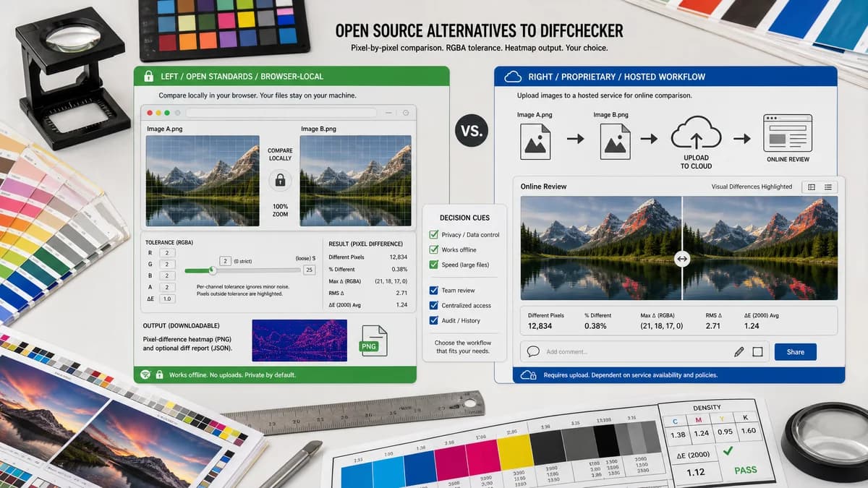
Task: Click the cloud icon in the blue header
Action: [x=513, y=77]
